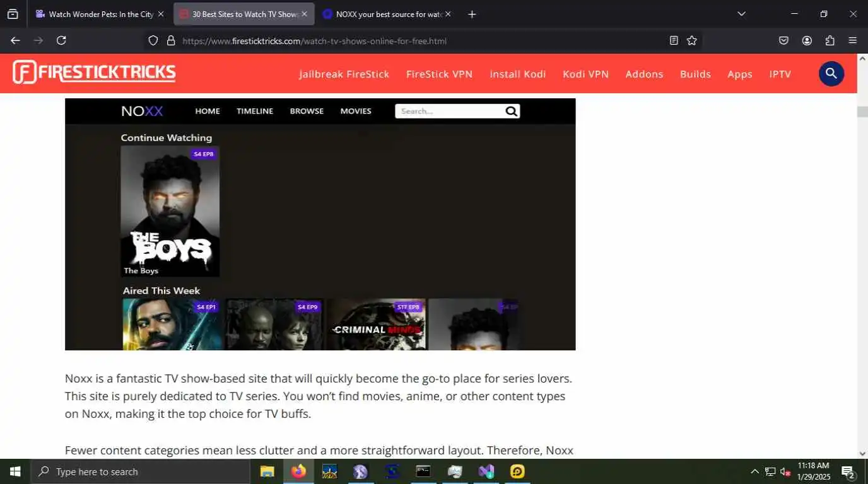Open the Addons nav link

(644, 74)
